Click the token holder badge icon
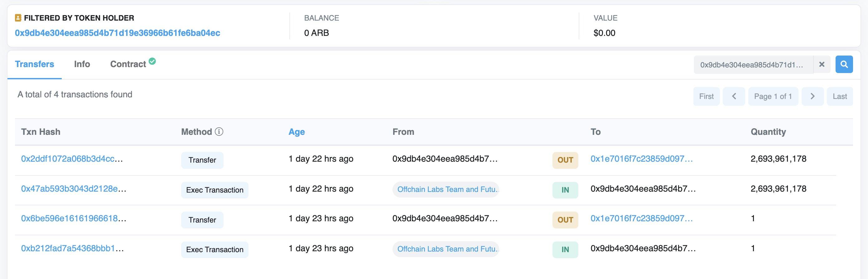The image size is (868, 279). (x=18, y=18)
